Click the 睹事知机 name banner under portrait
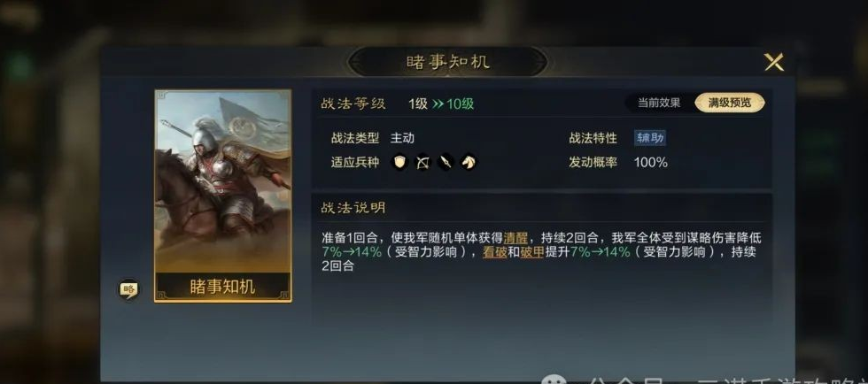Viewport: 868px width, 384px height. click(x=223, y=287)
